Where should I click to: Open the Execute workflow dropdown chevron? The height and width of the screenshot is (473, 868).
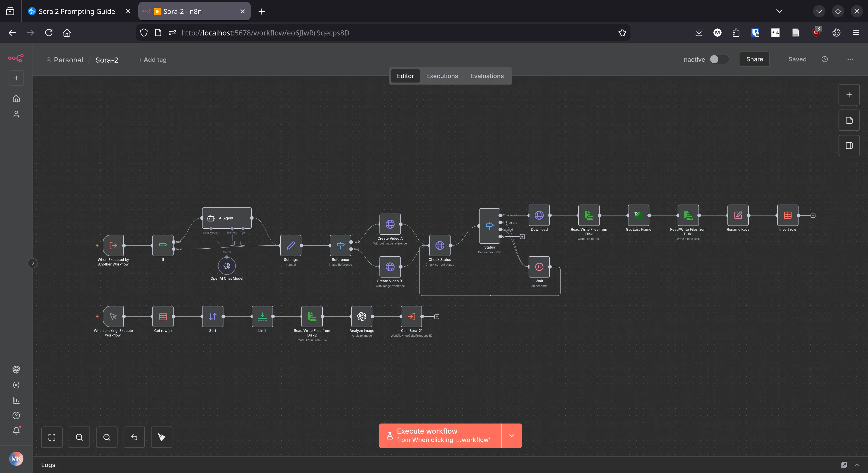click(x=511, y=435)
